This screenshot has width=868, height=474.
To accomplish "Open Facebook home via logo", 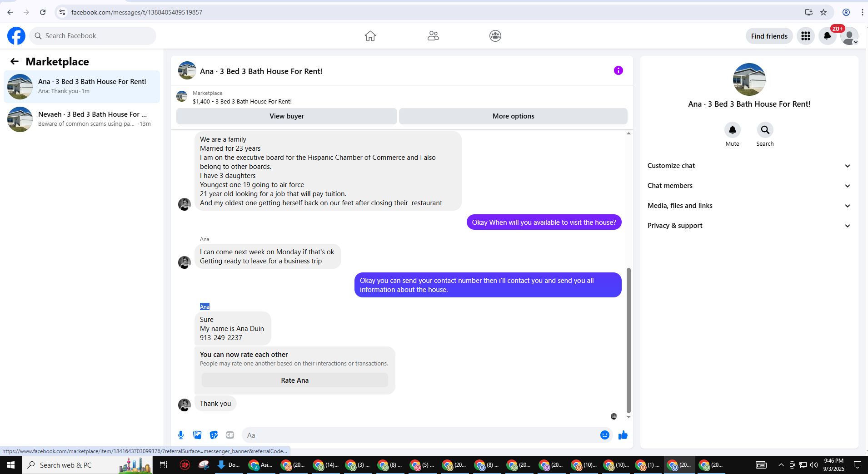I will [x=16, y=36].
